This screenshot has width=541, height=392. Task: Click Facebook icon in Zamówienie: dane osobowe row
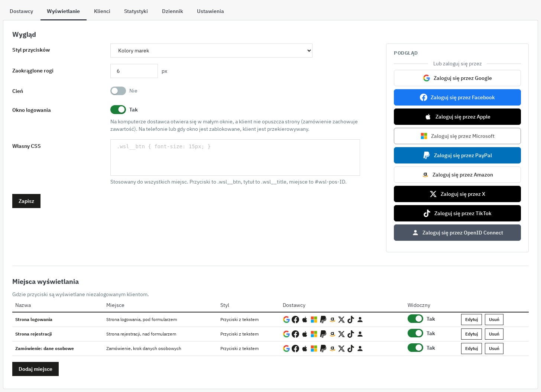click(x=295, y=349)
